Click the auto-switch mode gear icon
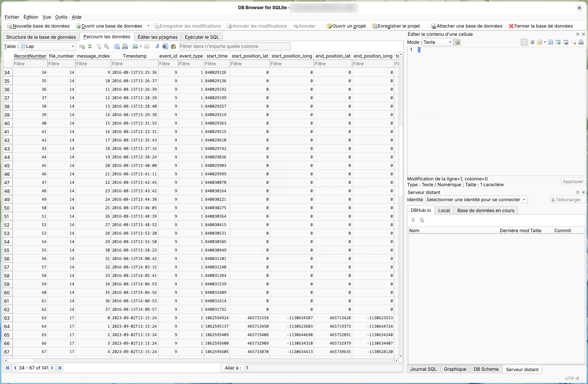Viewport: 588px width, 384px height. pos(457,42)
